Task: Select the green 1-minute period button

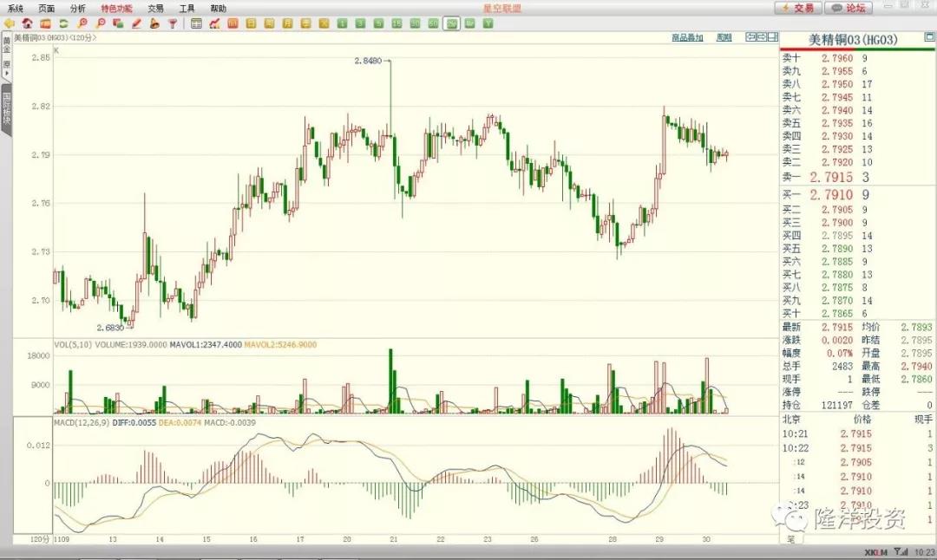Action: (x=342, y=24)
